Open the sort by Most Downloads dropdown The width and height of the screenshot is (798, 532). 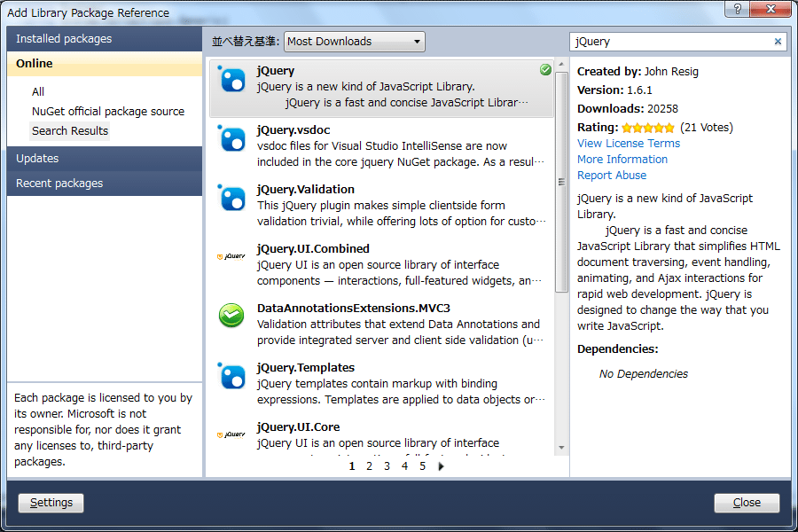354,42
